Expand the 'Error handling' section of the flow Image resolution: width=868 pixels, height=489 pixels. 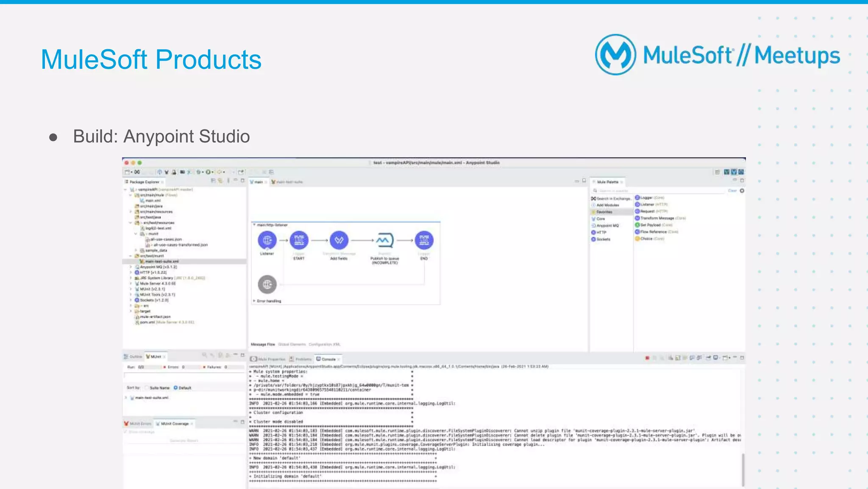coord(254,301)
